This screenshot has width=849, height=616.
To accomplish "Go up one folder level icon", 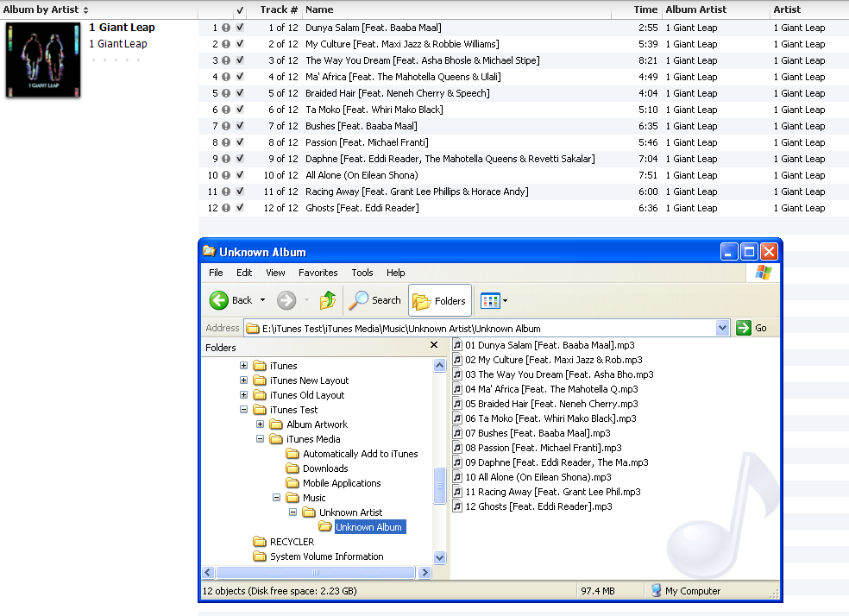I will pyautogui.click(x=328, y=300).
